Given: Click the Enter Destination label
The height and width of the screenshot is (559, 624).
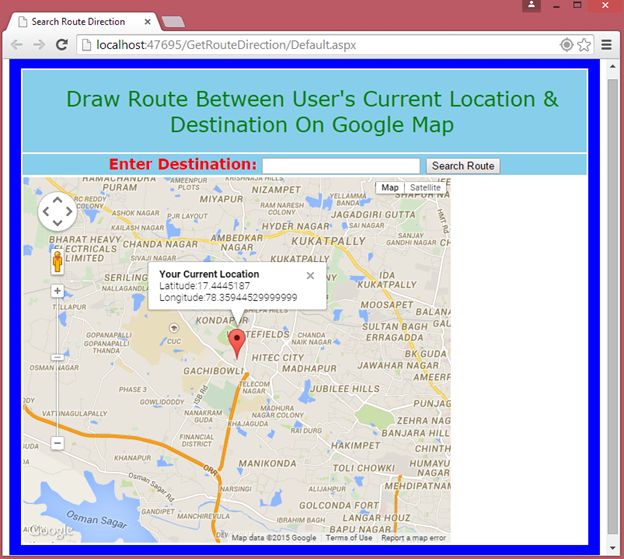Looking at the screenshot, I should (183, 164).
